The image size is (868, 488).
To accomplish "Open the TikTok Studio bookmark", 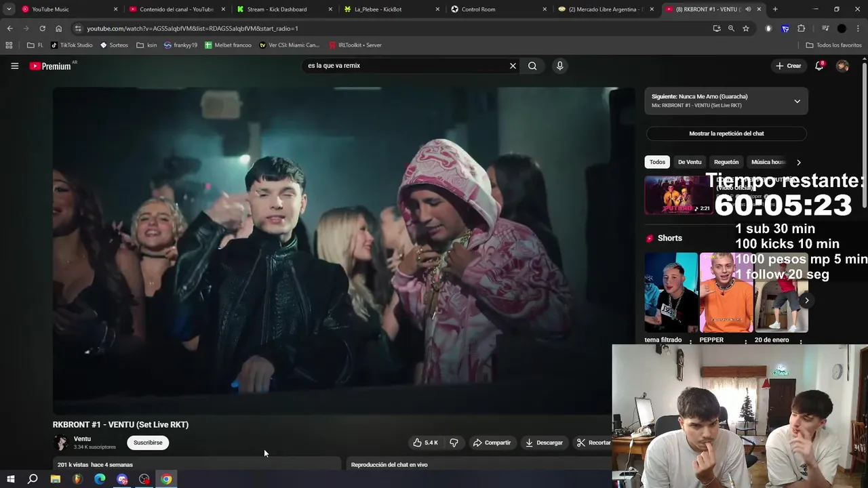I will 72,45.
